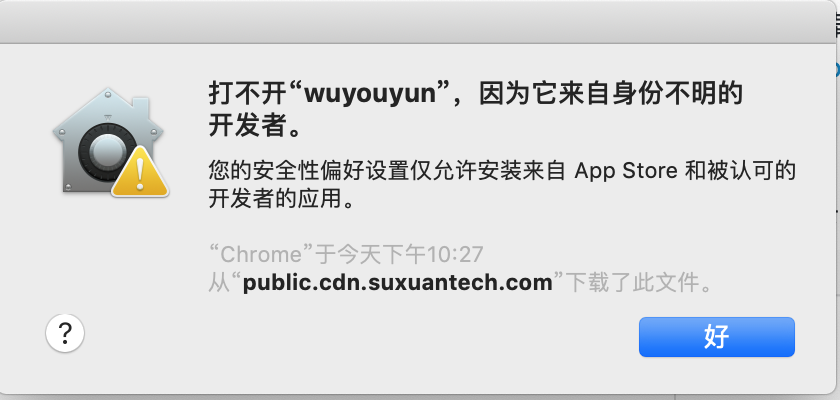Viewport: 840px width, 400px height.
Task: Click the security preferences message starting 您的安全性
Action: 502,186
